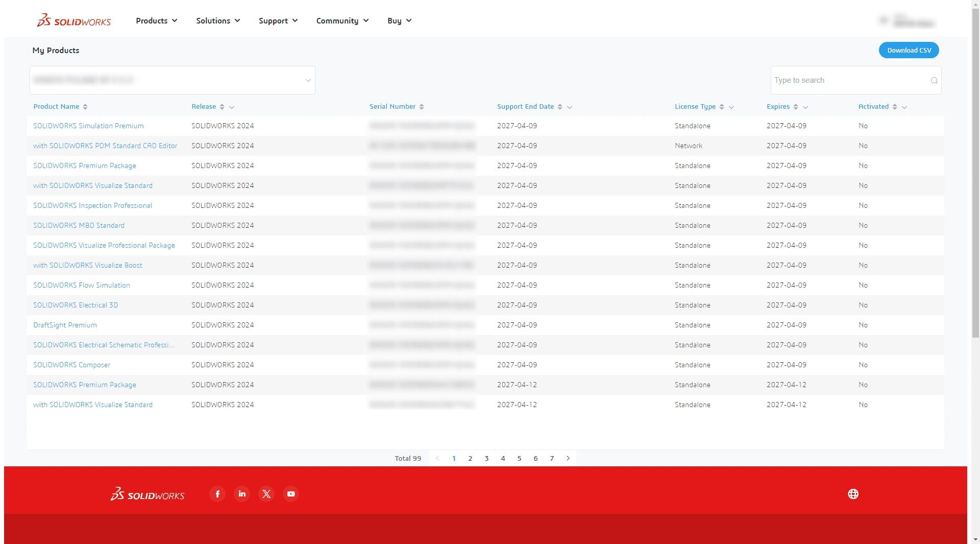This screenshot has height=544, width=980.
Task: Click the SOLIDWORKS footer logo
Action: (148, 494)
